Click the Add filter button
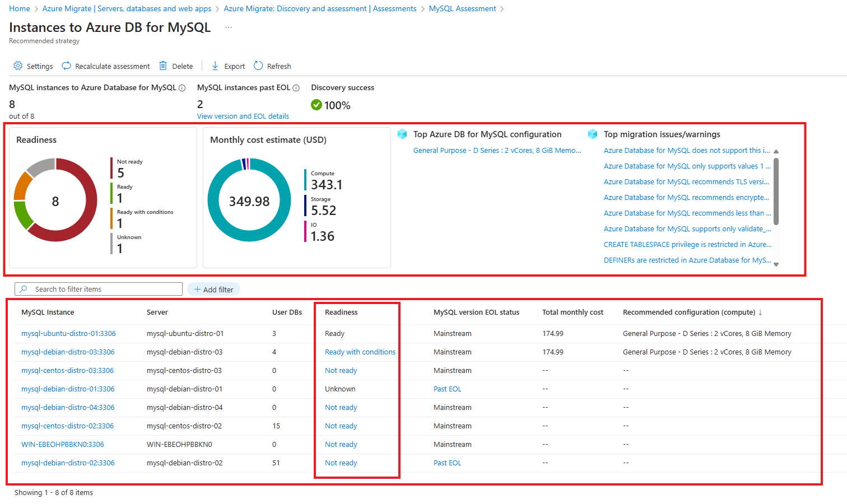Viewport: 847px width, 504px height. click(213, 290)
